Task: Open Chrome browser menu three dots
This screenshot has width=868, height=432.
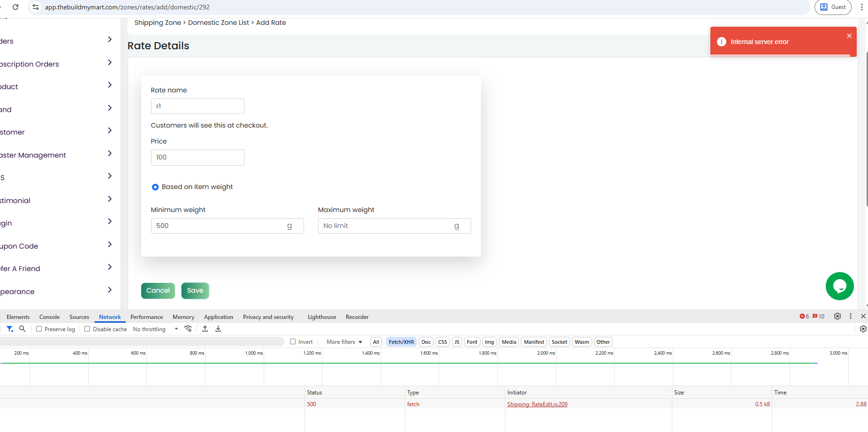Action: [861, 7]
